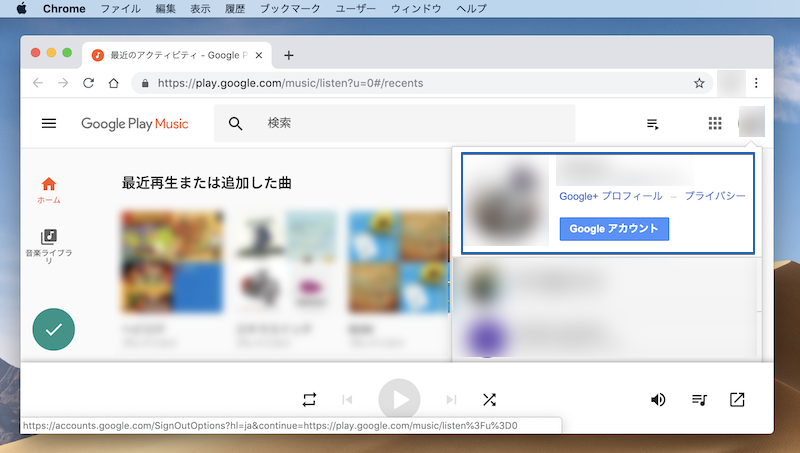Click the Google アカウント button
Image resolution: width=800 pixels, height=453 pixels.
[614, 229]
